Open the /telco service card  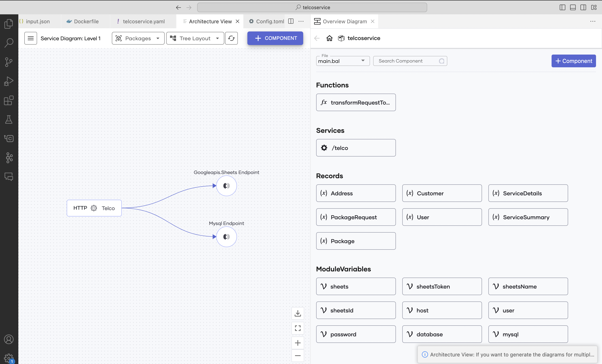[356, 148]
